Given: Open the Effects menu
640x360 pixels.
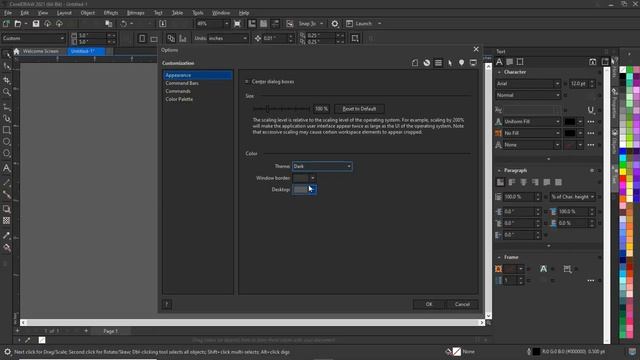Looking at the screenshot, I should tap(111, 13).
